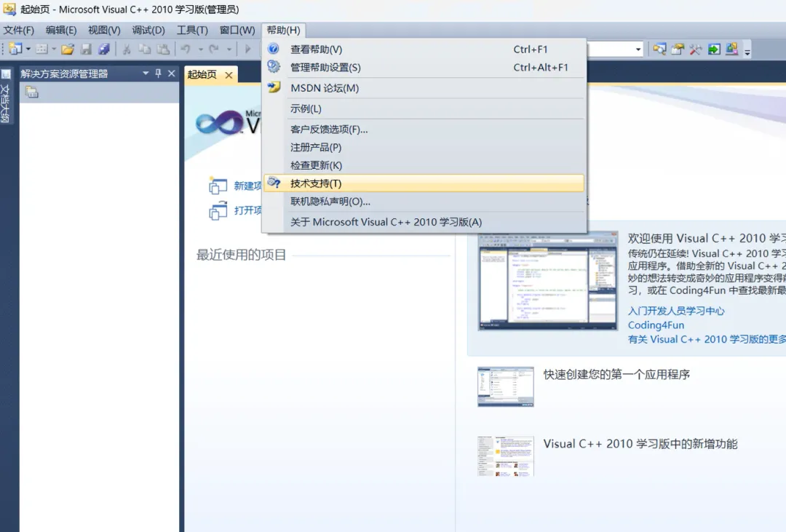Click the New Project toolbar icon
786x532 pixels.
point(15,49)
